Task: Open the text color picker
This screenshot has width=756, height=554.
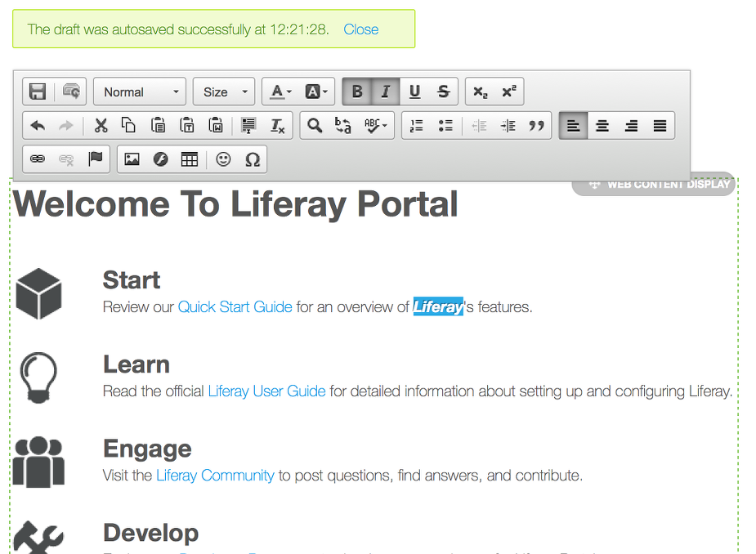Action: 281,92
